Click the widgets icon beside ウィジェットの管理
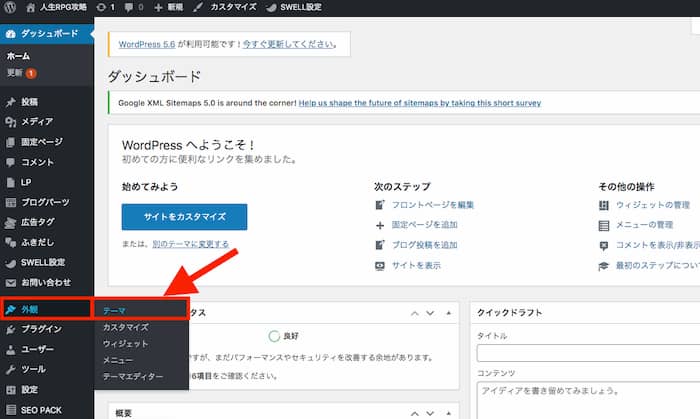Screen dimensions: 700x419 coord(604,205)
